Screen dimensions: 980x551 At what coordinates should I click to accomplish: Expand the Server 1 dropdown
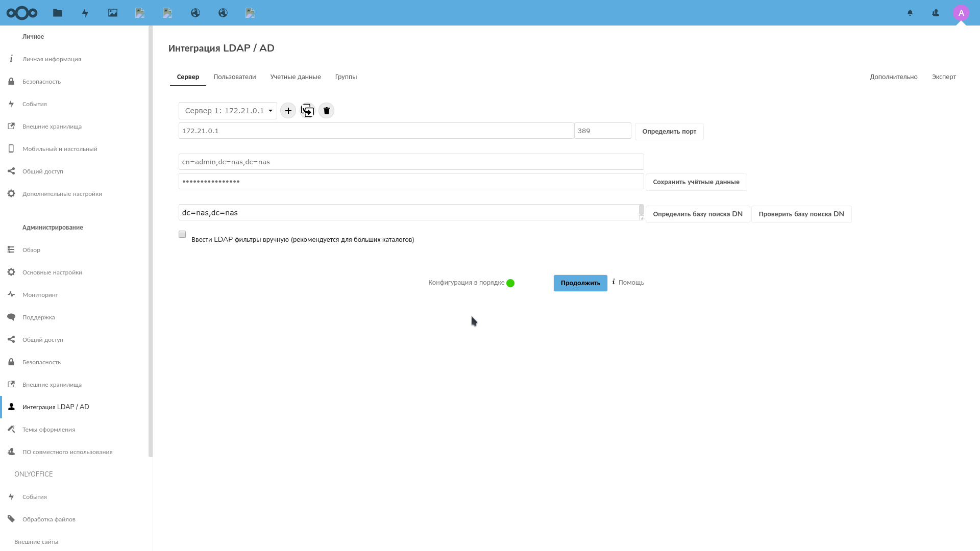pos(228,111)
